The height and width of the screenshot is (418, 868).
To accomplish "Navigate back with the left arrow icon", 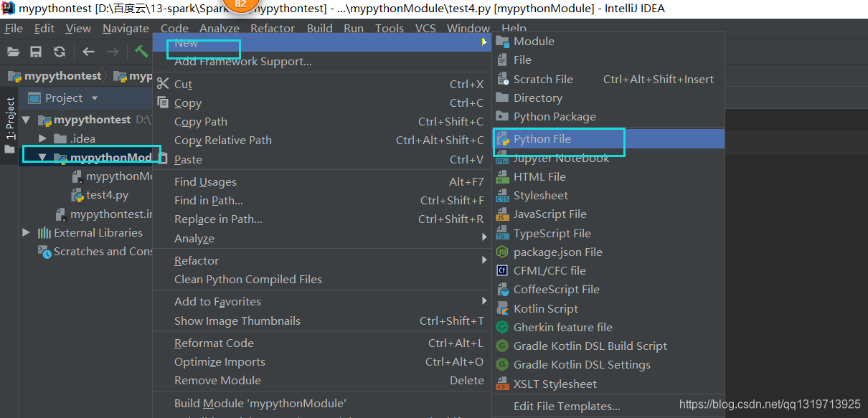I will coord(89,52).
